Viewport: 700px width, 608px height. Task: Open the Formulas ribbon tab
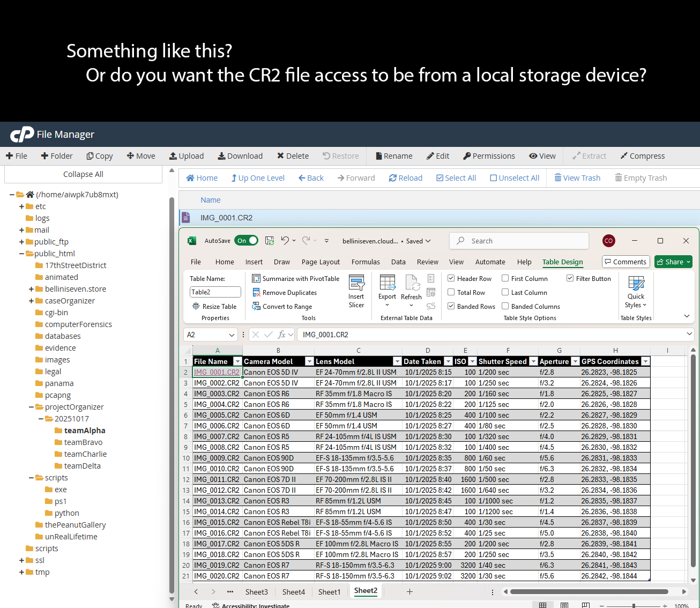click(366, 262)
